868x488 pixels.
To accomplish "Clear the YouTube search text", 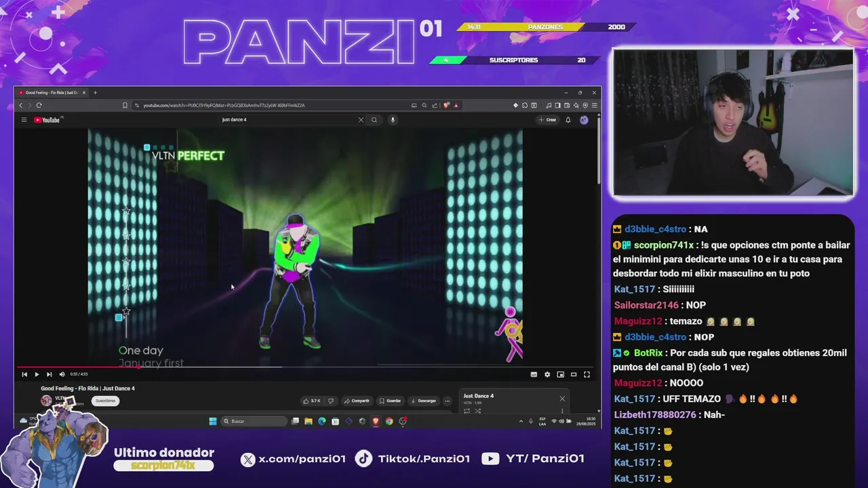I will click(361, 120).
